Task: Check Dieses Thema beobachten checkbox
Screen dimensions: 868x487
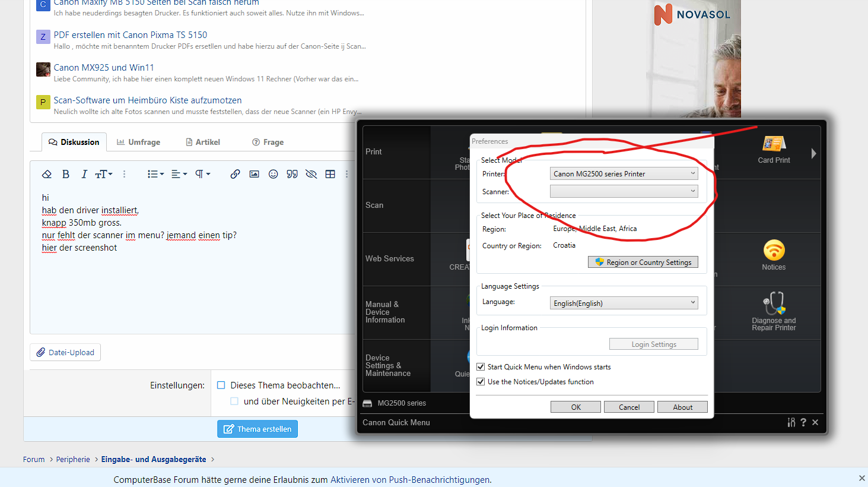Action: 221,385
